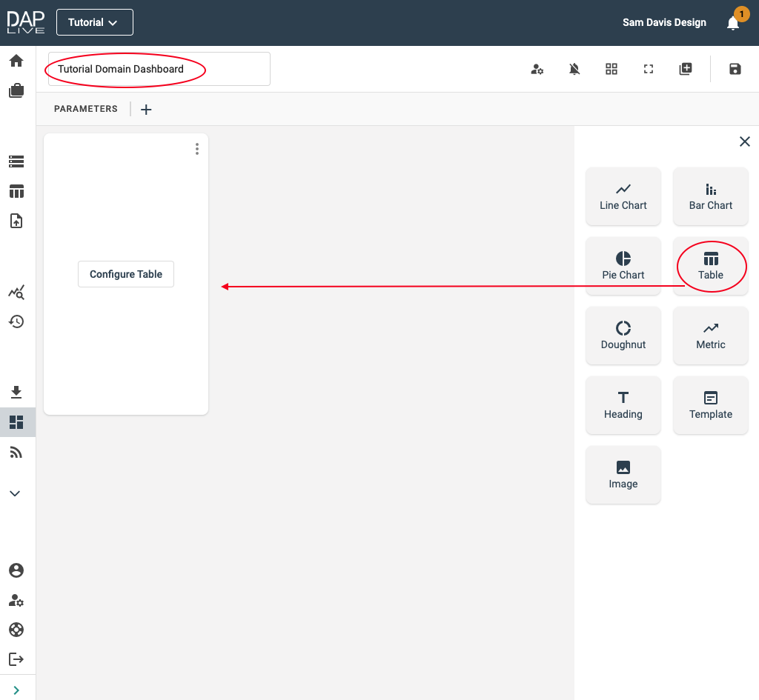759x700 pixels.
Task: Select the Line Chart widget
Action: 623,197
